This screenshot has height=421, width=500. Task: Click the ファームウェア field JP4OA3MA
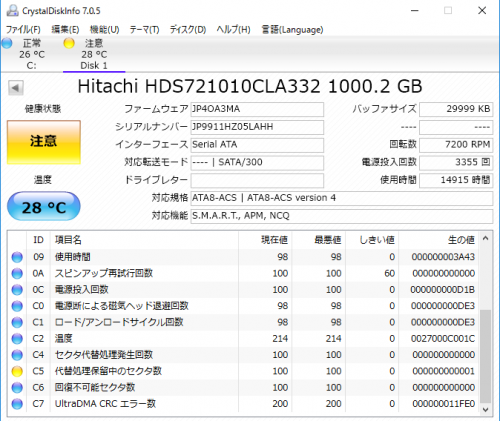[257, 109]
